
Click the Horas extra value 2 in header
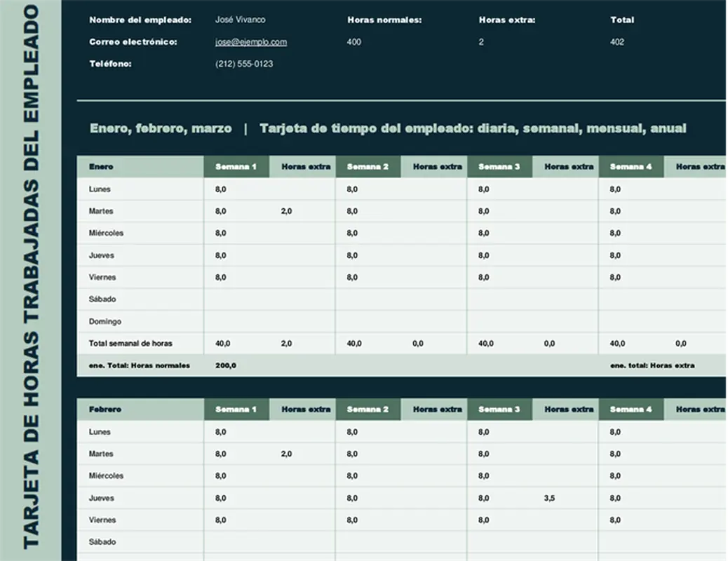481,42
